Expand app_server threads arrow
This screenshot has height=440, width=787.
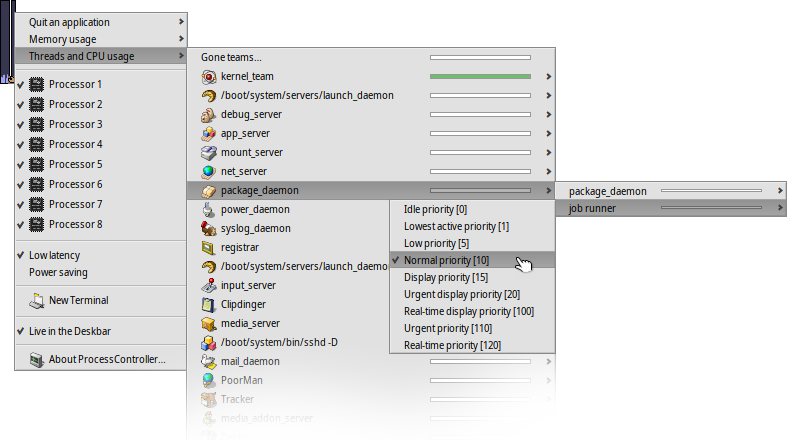tap(549, 134)
